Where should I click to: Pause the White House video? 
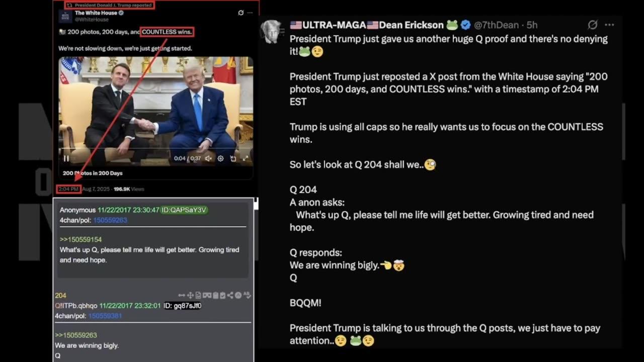point(66,158)
